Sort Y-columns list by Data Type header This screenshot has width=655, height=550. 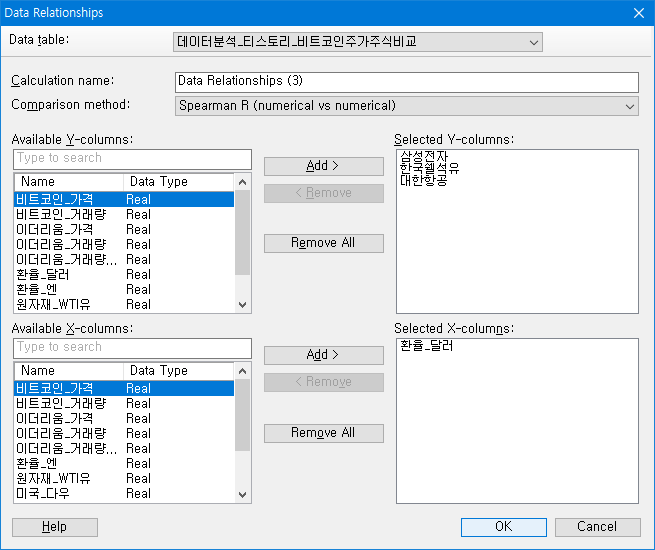coord(179,182)
